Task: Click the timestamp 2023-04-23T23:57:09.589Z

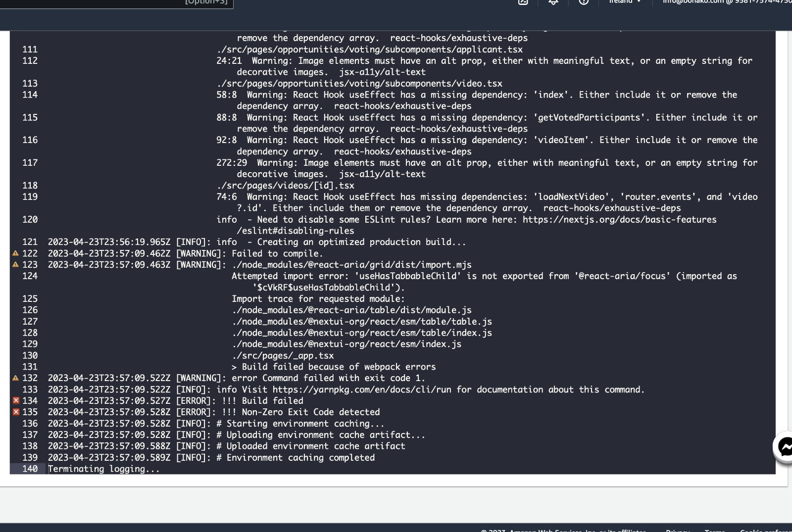Action: point(109,458)
